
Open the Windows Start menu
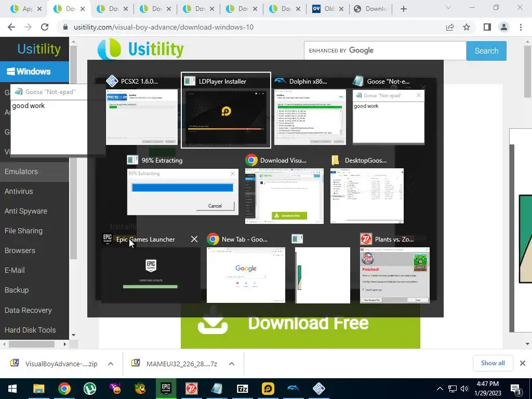click(12, 389)
